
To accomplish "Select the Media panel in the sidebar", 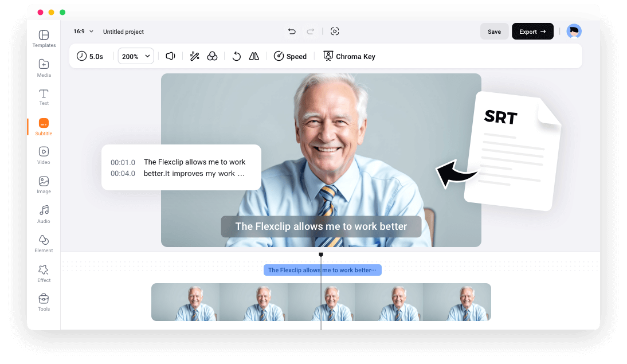I will coord(44,69).
